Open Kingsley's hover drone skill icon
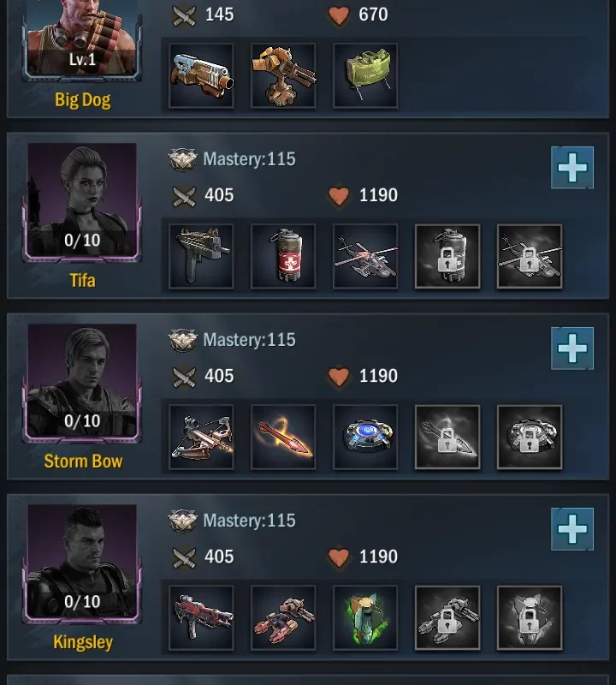Viewport: 616px width, 685px height. click(283, 618)
